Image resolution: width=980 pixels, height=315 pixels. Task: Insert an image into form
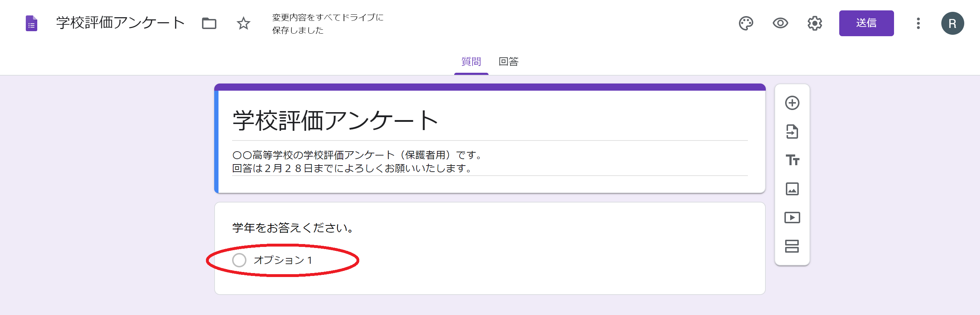click(x=792, y=189)
